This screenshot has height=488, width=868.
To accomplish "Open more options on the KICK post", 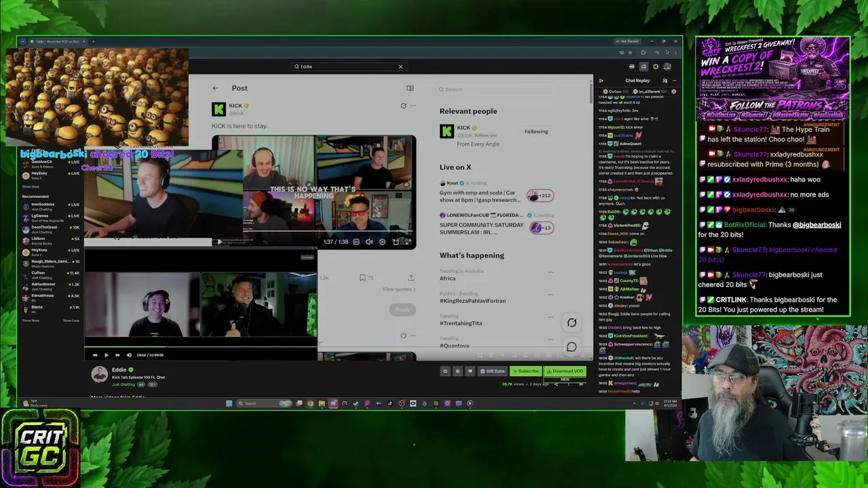I will 413,106.
